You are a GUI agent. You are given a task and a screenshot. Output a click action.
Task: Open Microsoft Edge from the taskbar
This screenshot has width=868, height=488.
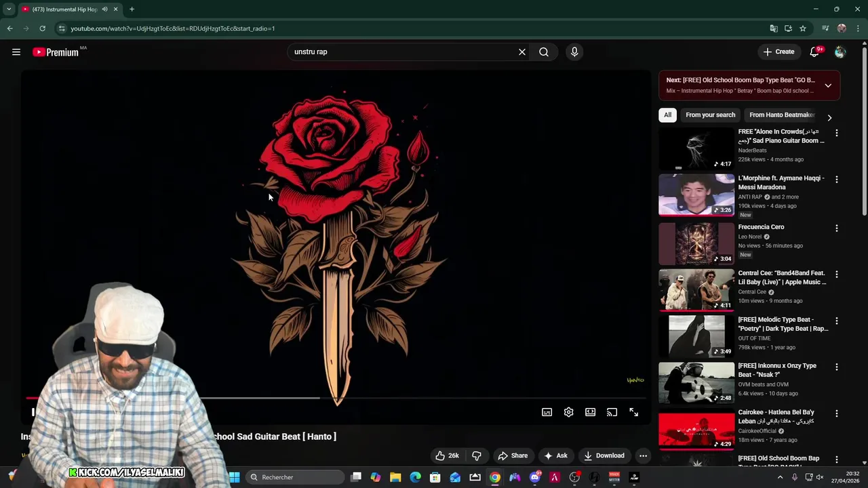416,477
